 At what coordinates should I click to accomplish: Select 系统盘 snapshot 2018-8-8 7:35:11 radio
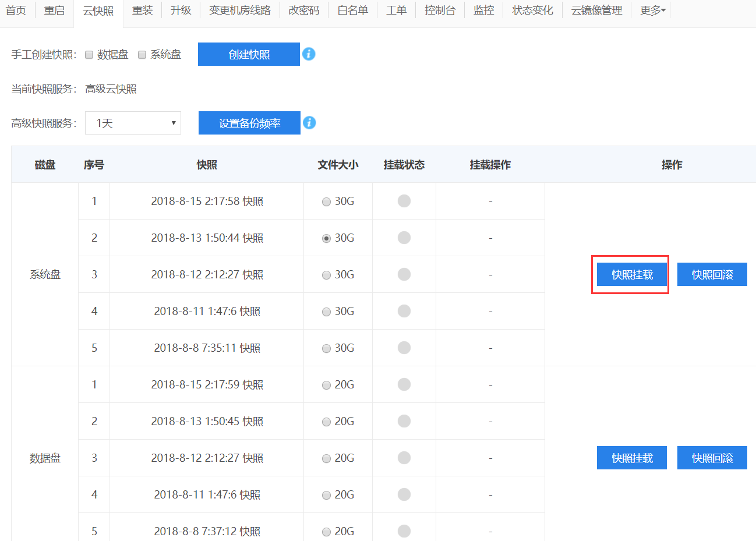pos(326,348)
